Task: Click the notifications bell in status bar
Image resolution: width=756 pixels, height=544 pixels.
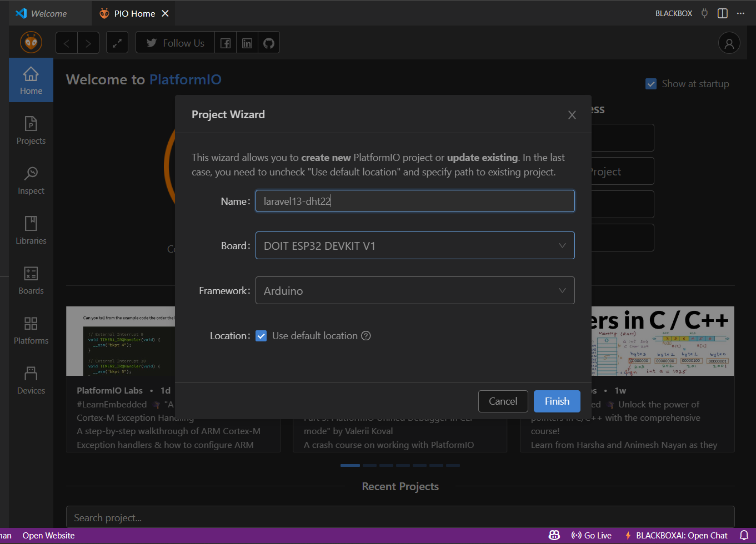Action: click(x=744, y=535)
